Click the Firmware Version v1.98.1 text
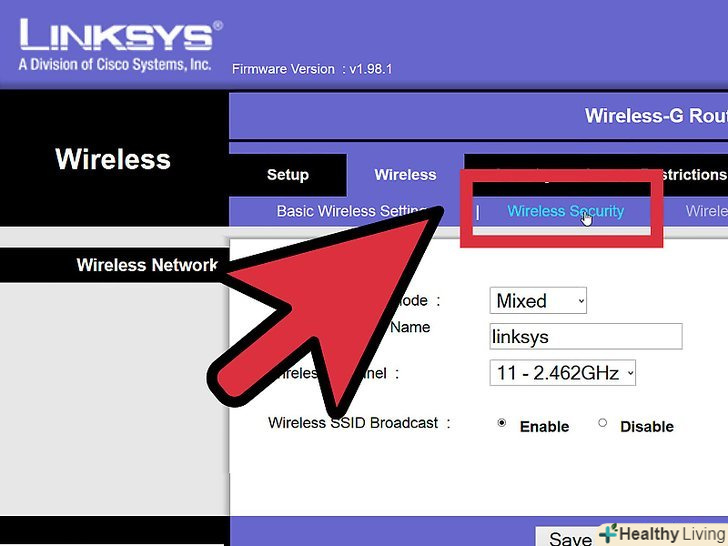Image resolution: width=728 pixels, height=546 pixels. (x=312, y=69)
